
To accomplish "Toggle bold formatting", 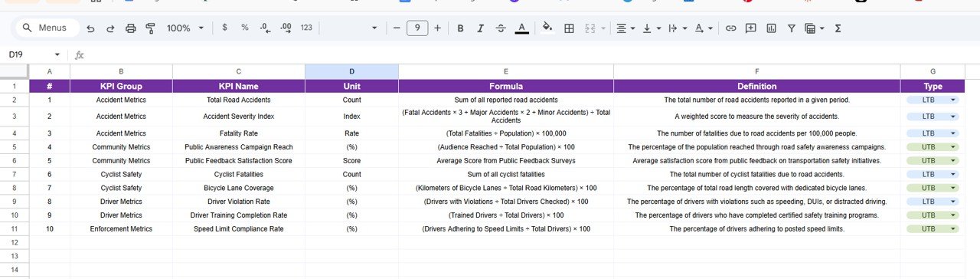I will click(460, 28).
